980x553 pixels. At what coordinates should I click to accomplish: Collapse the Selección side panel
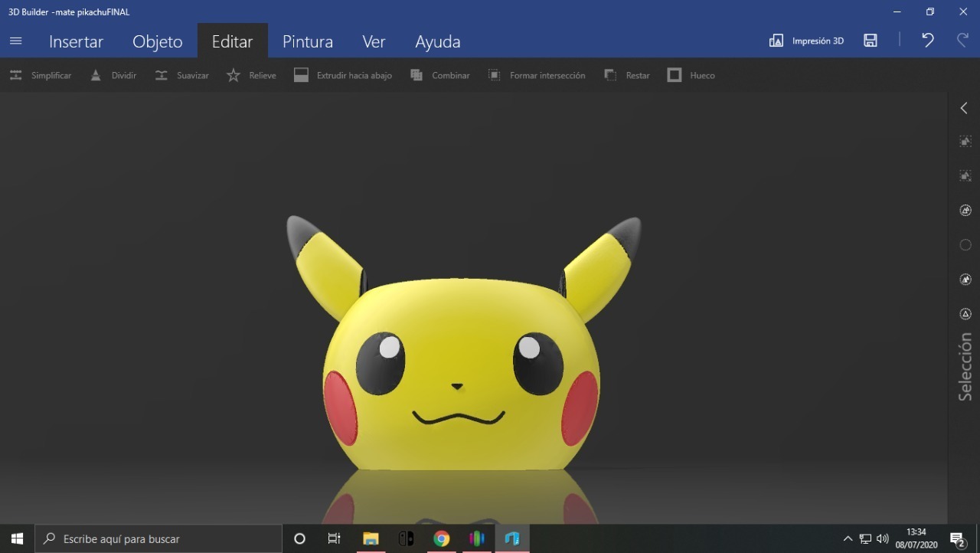(x=963, y=107)
